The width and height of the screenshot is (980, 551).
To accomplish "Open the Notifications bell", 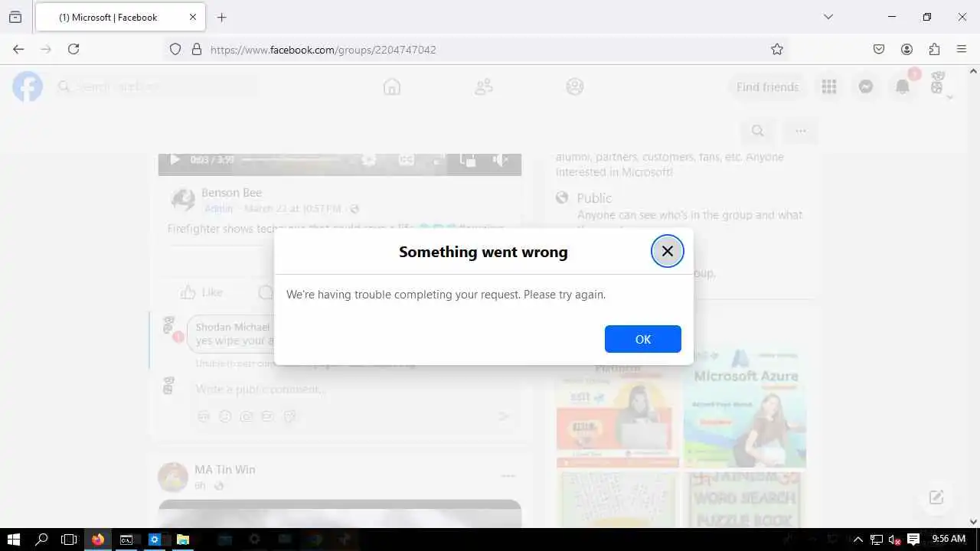I will [x=903, y=86].
